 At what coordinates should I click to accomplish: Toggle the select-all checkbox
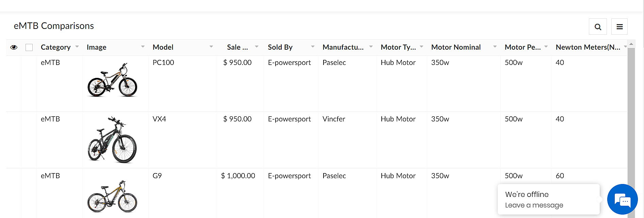pos(29,47)
